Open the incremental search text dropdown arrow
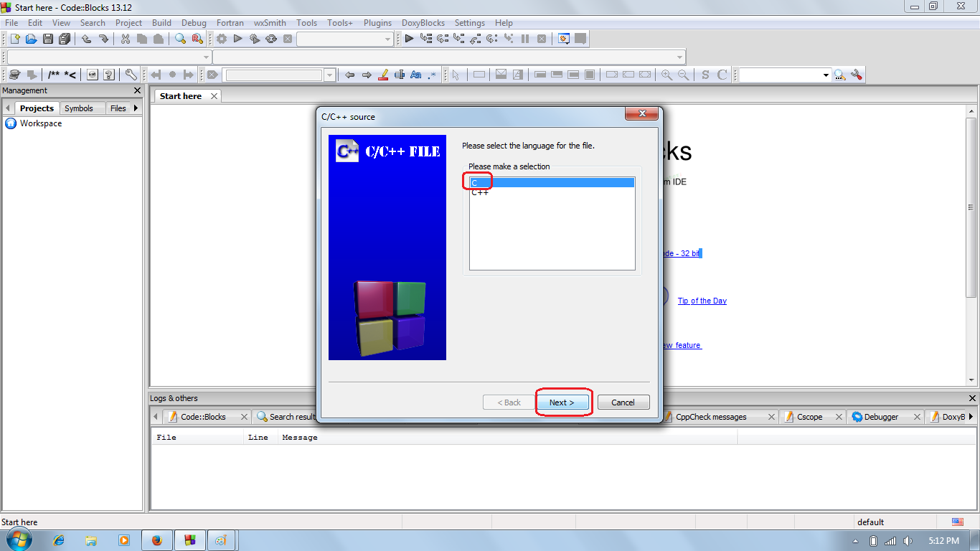The image size is (980, 551). tap(330, 75)
